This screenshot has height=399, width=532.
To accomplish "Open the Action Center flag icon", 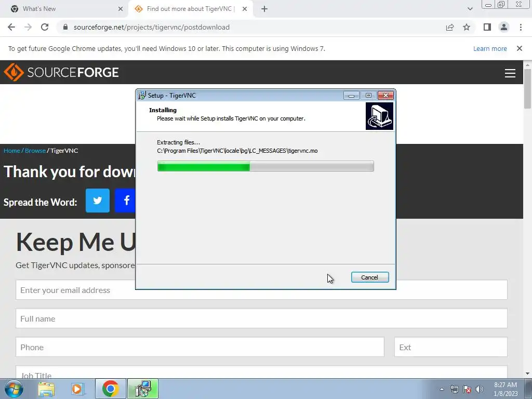I will 467,389.
